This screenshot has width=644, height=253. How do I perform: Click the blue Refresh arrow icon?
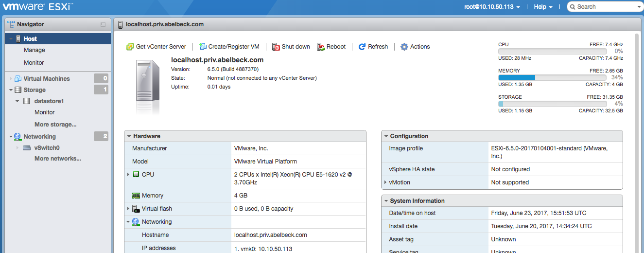[362, 47]
